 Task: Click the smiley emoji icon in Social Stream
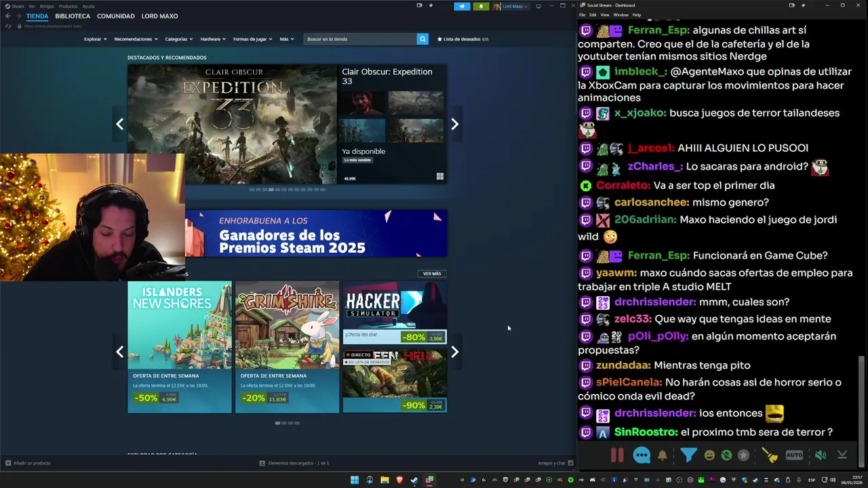coord(709,455)
